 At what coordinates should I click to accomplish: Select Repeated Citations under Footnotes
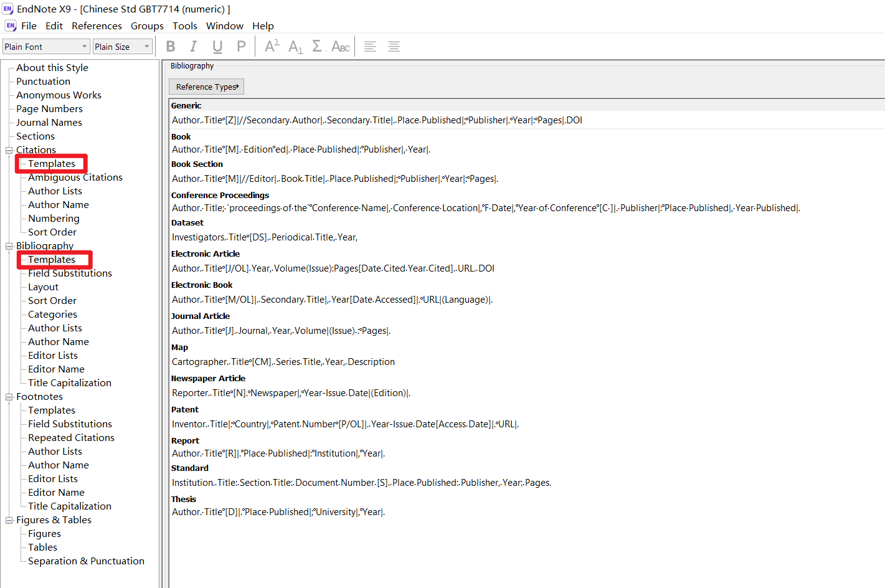(x=71, y=437)
